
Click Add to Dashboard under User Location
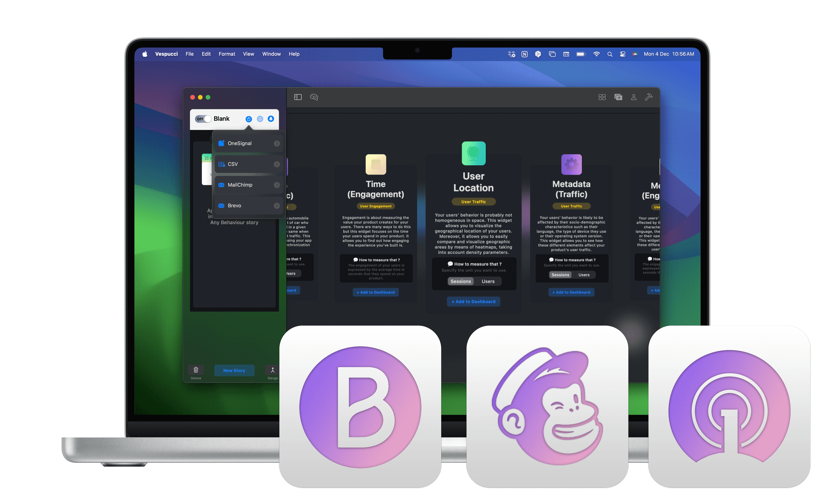[473, 302]
